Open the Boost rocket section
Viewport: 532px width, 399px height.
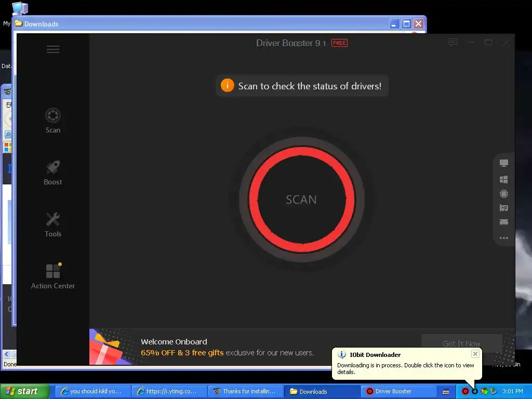pyautogui.click(x=53, y=172)
